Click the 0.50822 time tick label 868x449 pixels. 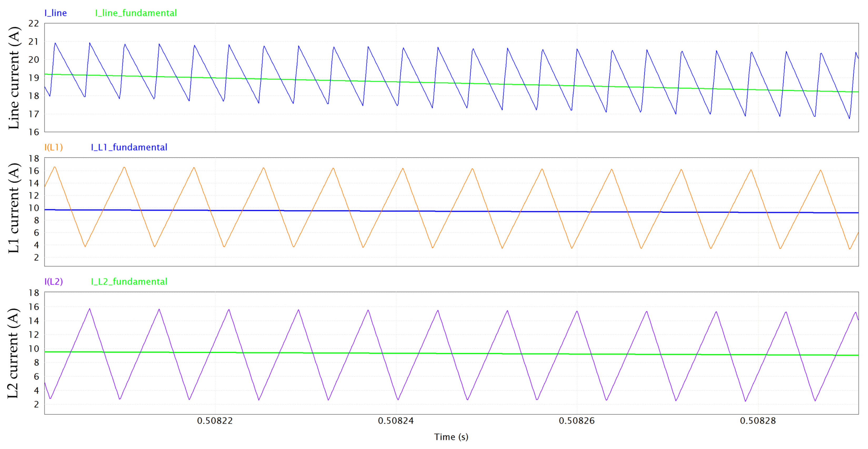click(x=215, y=421)
